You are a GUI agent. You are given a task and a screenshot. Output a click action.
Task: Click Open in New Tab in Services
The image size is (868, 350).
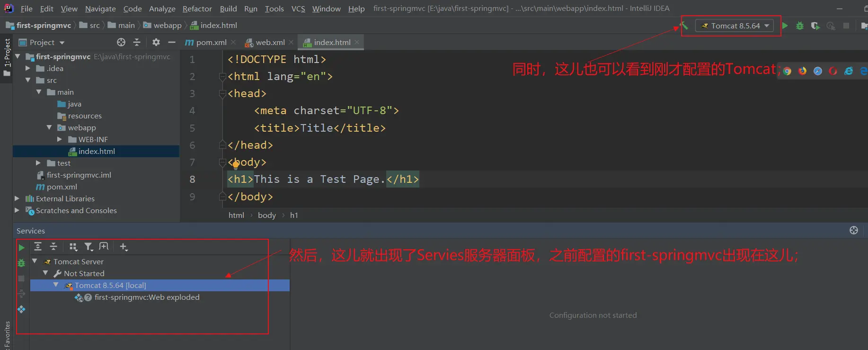click(x=104, y=247)
